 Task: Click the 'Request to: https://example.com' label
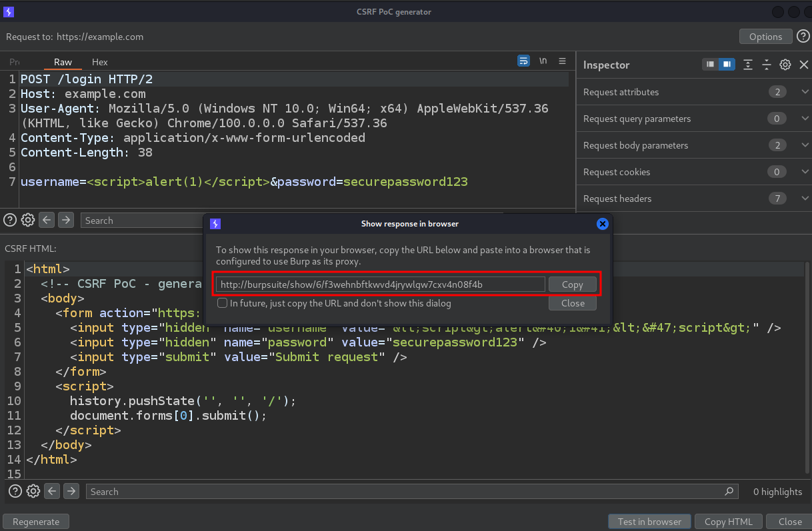click(75, 37)
